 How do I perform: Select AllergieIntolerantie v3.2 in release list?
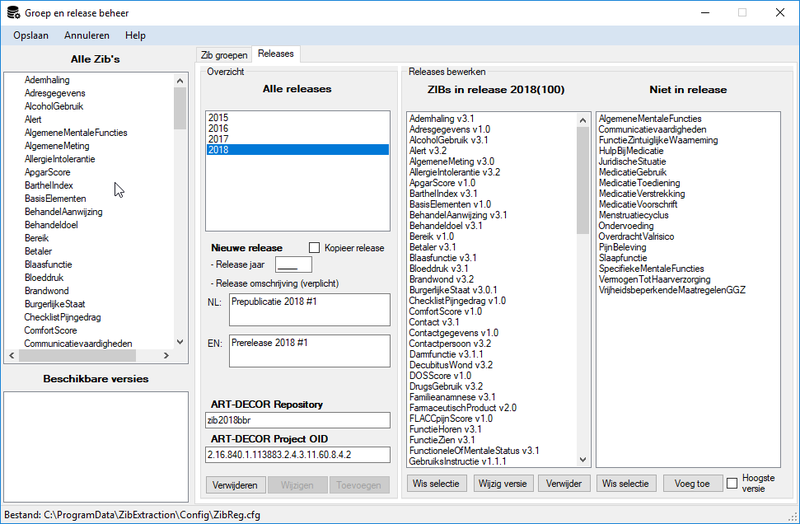tap(455, 172)
